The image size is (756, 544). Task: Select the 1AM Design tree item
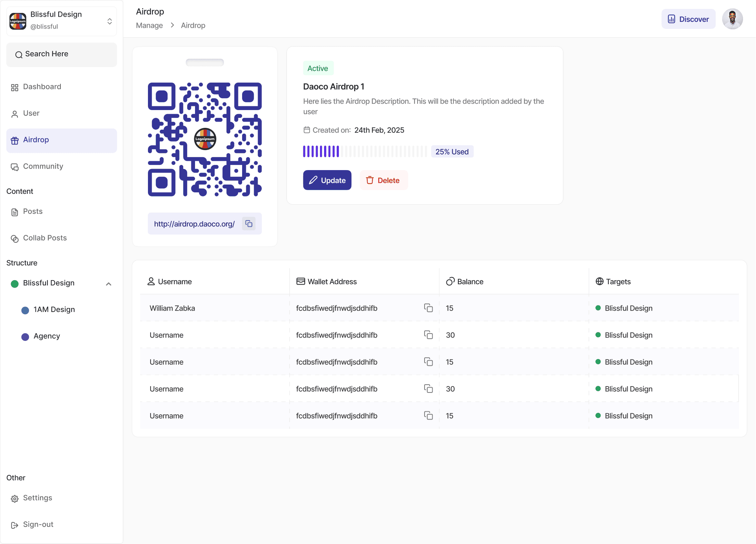[x=54, y=309]
